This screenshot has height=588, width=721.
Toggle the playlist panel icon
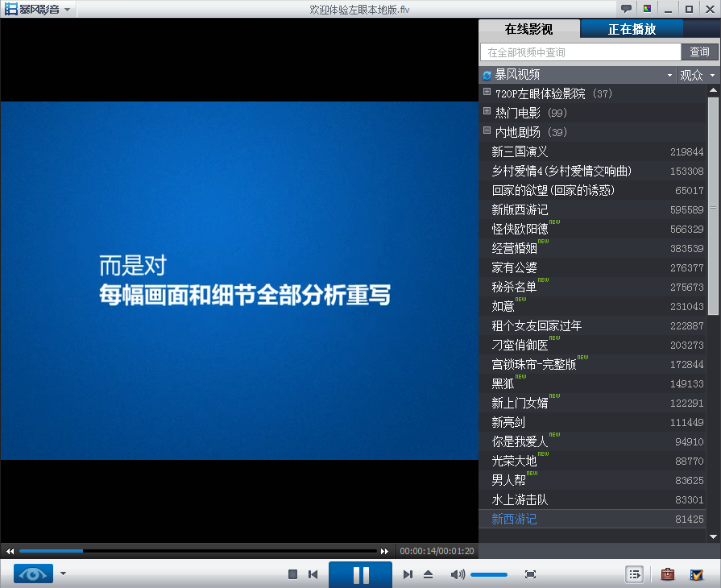click(635, 574)
